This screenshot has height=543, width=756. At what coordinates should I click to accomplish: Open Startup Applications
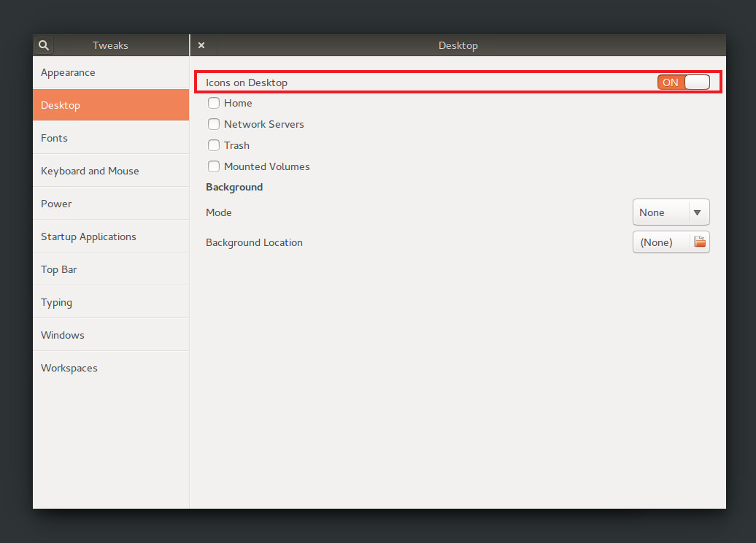click(111, 236)
